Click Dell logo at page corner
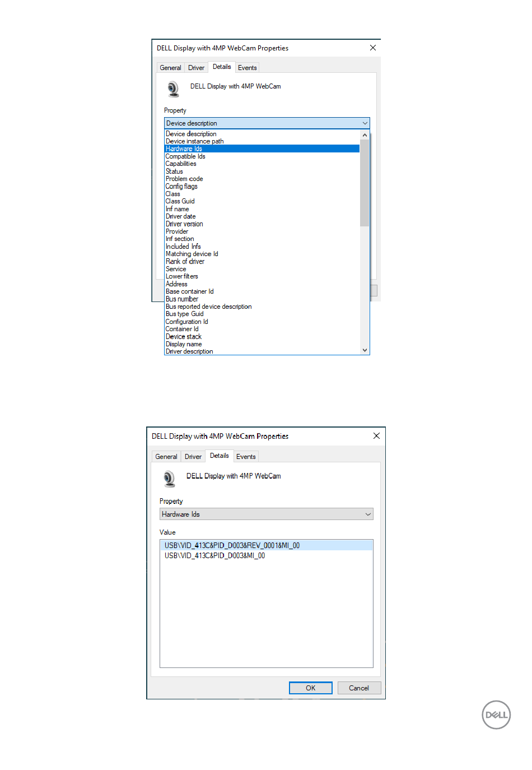The height and width of the screenshot is (770, 532). 496,715
